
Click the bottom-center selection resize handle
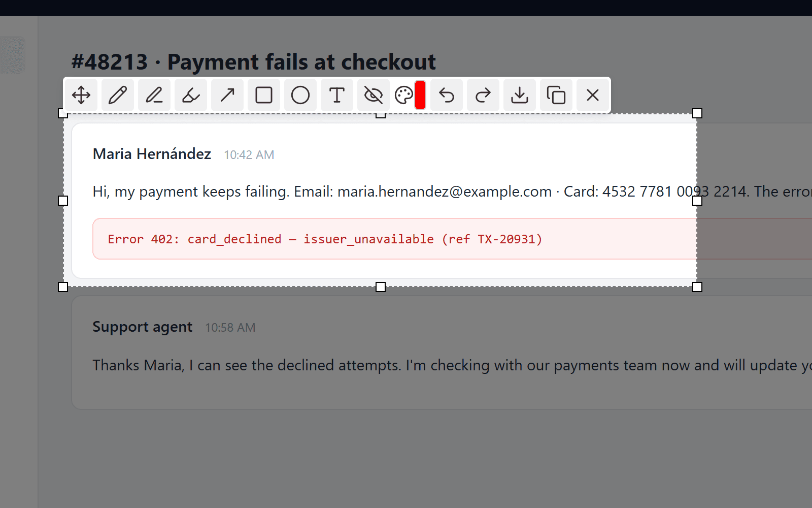tap(381, 287)
